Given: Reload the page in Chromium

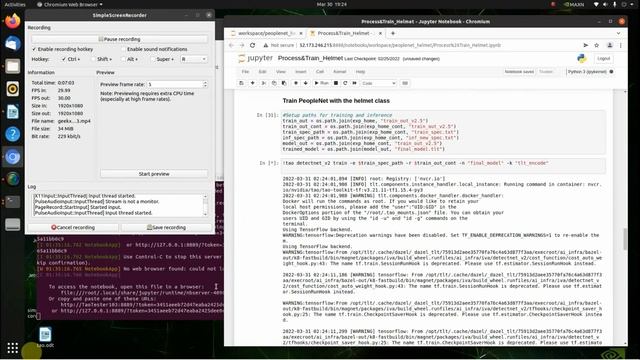Looking at the screenshot, I should coord(253,45).
